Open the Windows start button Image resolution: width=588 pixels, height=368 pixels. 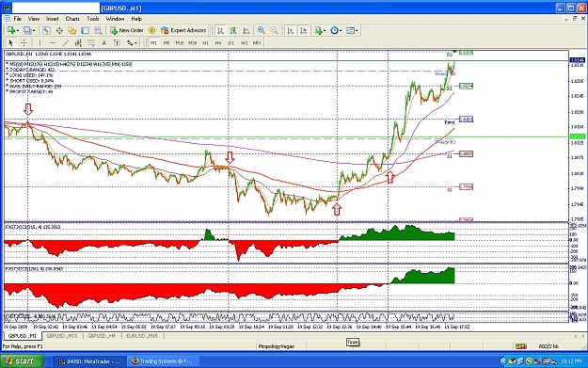(22, 361)
